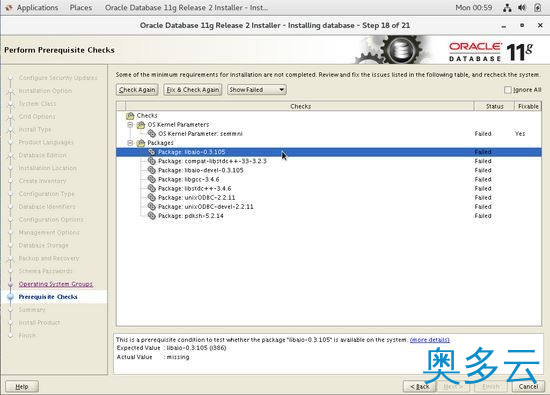Open the network status tray icon
Image resolution: width=550 pixels, height=395 pixels.
tap(507, 8)
